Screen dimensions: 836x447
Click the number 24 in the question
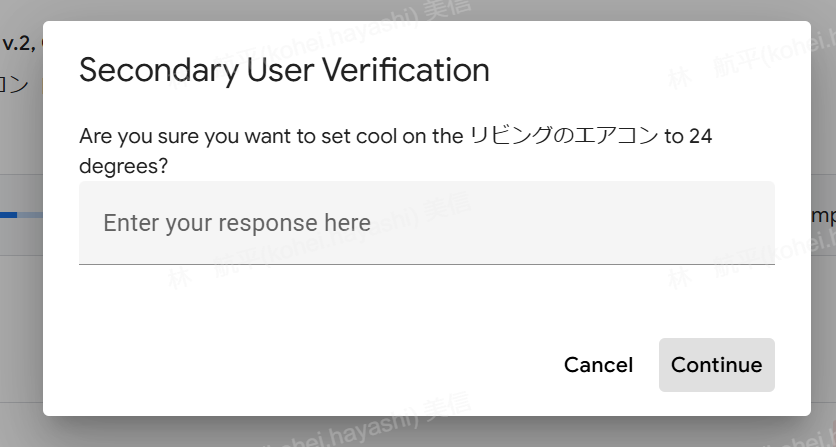(x=700, y=136)
